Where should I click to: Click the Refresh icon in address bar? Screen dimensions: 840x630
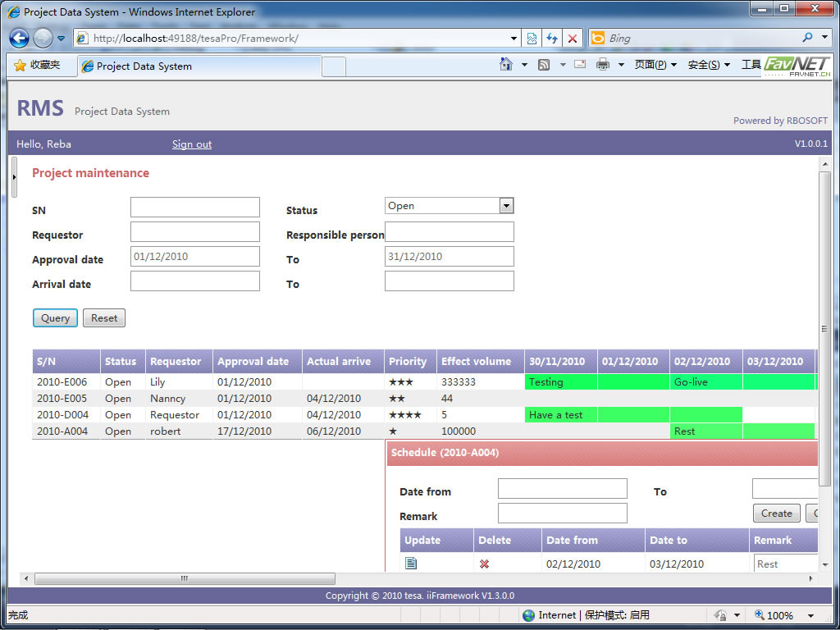point(552,38)
